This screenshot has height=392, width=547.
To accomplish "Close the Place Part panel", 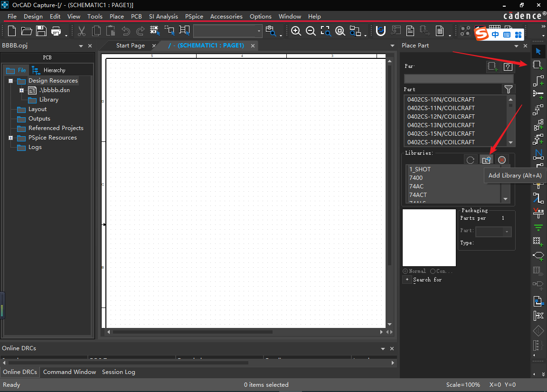I will [x=525, y=46].
